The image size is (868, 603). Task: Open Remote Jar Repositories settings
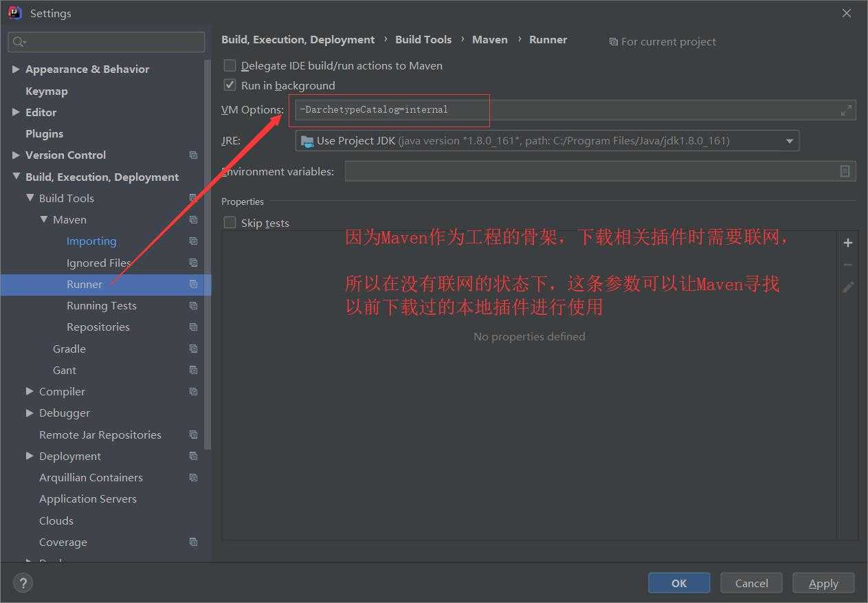pyautogui.click(x=100, y=435)
